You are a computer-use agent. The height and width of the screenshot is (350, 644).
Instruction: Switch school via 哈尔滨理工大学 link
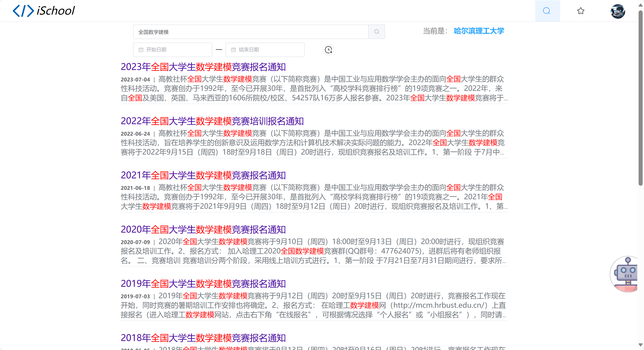[x=479, y=31]
